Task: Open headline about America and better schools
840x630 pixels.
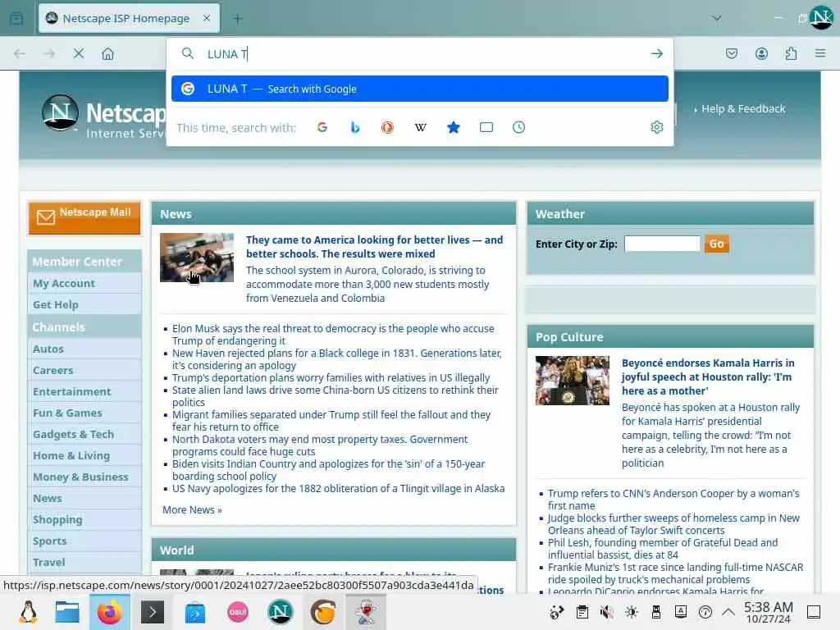Action: (374, 247)
